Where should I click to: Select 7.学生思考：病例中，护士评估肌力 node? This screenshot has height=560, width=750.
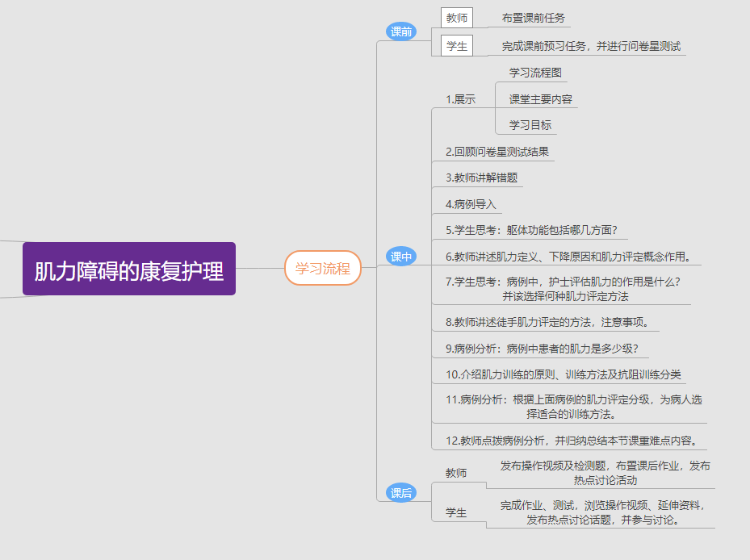[x=563, y=289]
